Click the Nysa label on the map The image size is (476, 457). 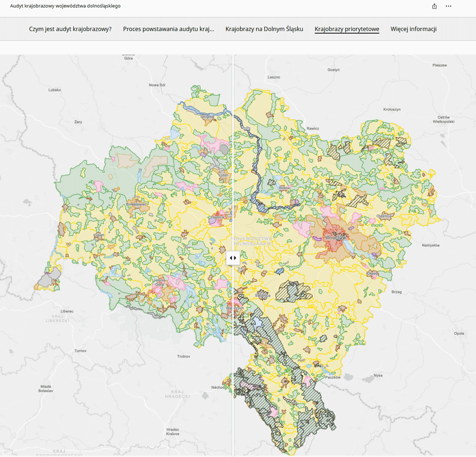pos(377,376)
